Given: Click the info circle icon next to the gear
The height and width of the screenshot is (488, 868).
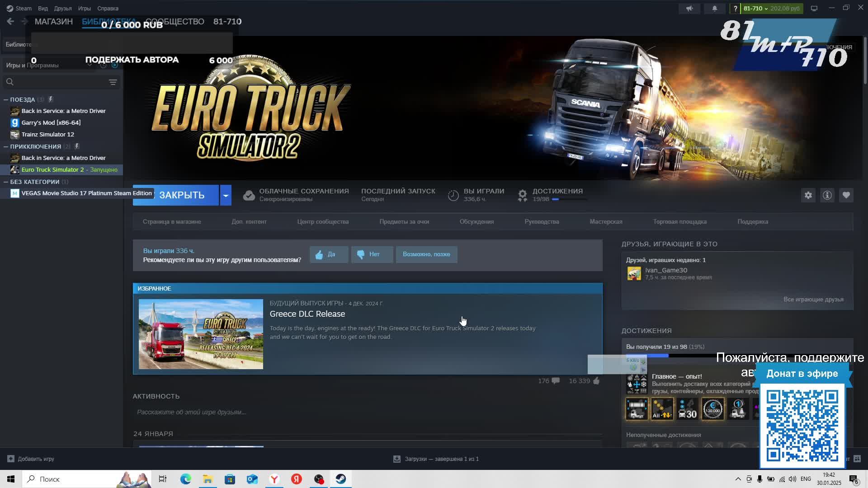Looking at the screenshot, I should tap(827, 195).
